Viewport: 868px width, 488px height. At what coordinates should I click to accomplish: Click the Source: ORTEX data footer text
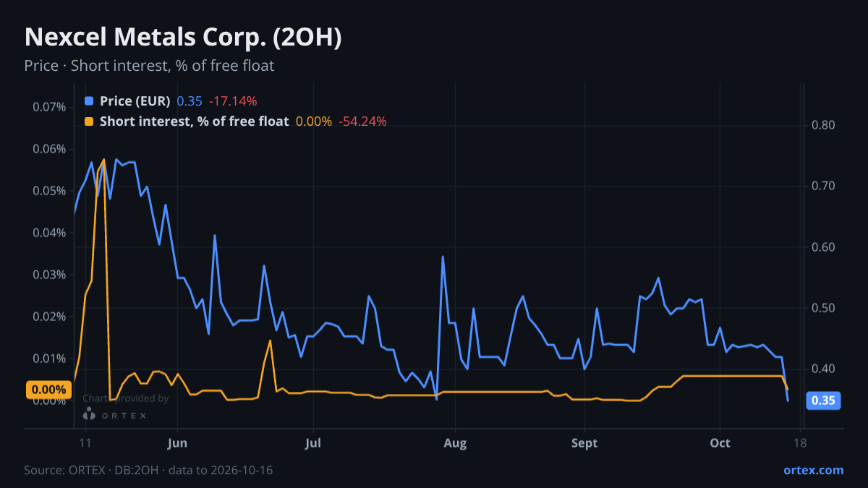coord(148,470)
